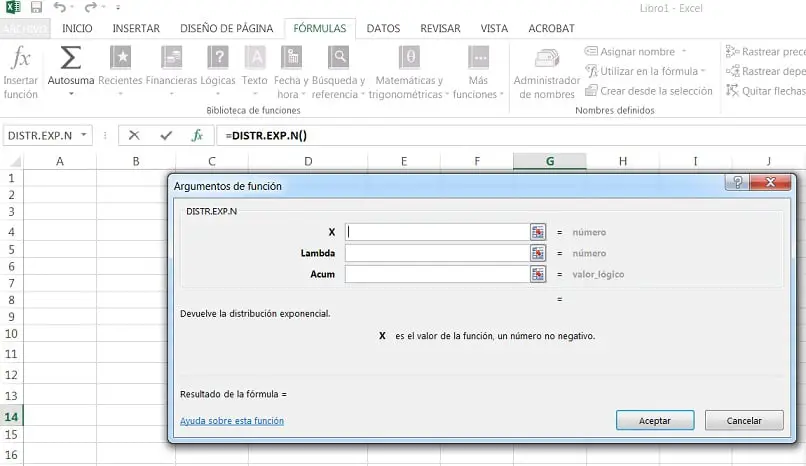Click Rastrear precedentes
The width and height of the screenshot is (806, 466).
coord(766,51)
